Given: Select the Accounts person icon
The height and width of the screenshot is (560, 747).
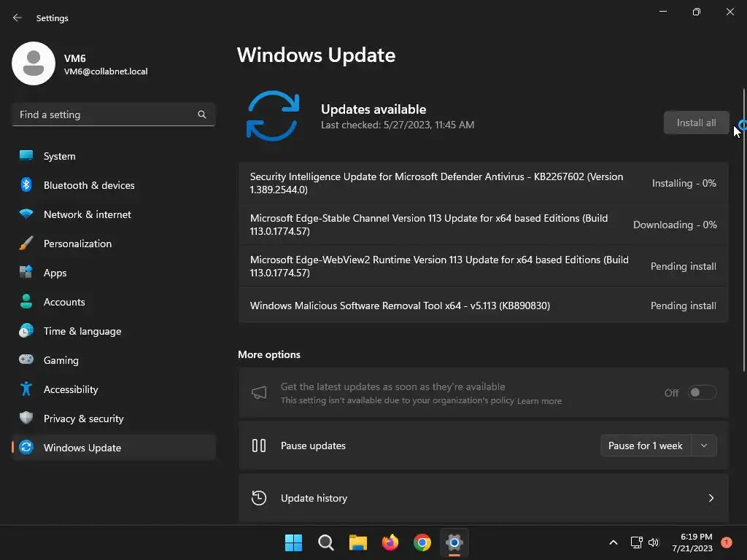Looking at the screenshot, I should pyautogui.click(x=26, y=301).
